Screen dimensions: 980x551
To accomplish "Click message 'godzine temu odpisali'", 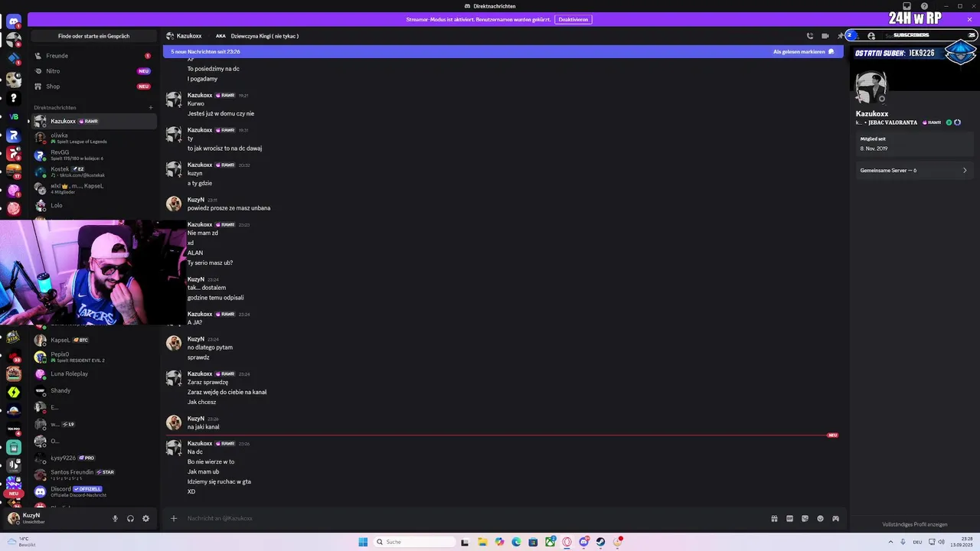I will (216, 297).
